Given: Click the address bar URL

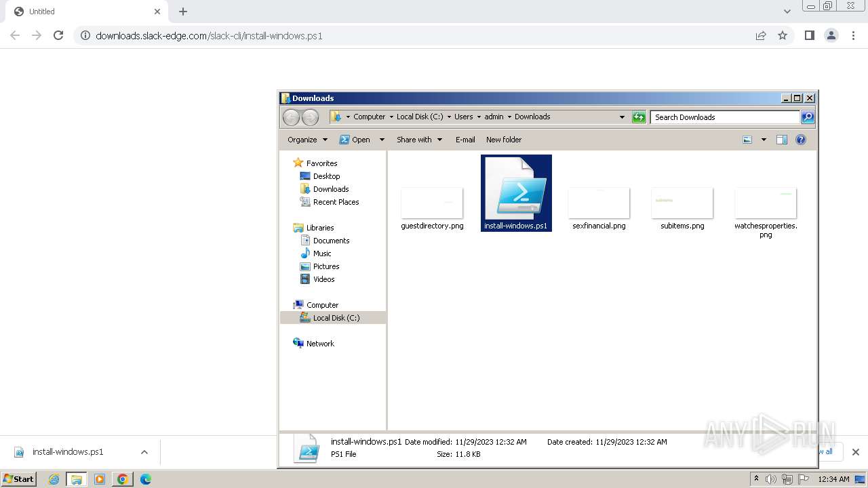Looking at the screenshot, I should 209,36.
